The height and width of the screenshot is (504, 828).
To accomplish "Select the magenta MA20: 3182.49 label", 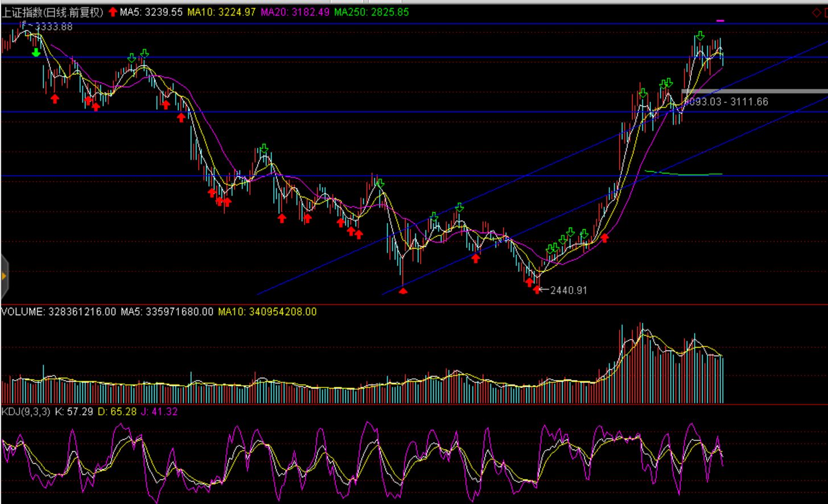I will (295, 12).
